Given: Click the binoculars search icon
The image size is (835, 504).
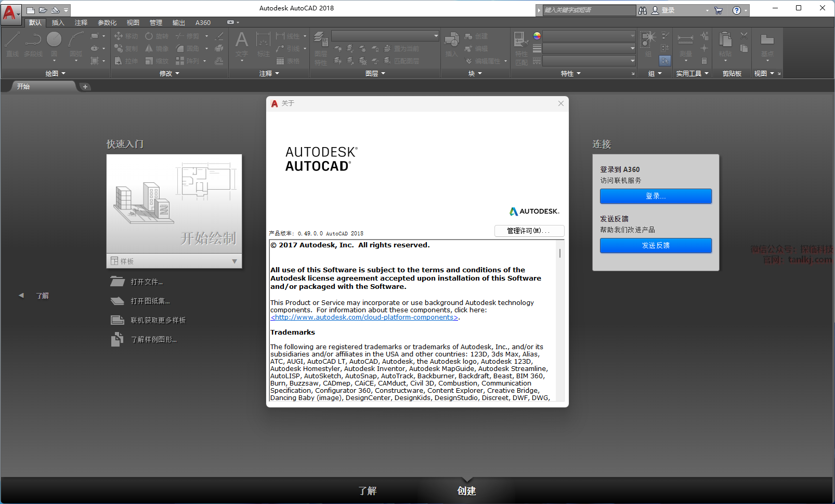Looking at the screenshot, I should click(643, 10).
